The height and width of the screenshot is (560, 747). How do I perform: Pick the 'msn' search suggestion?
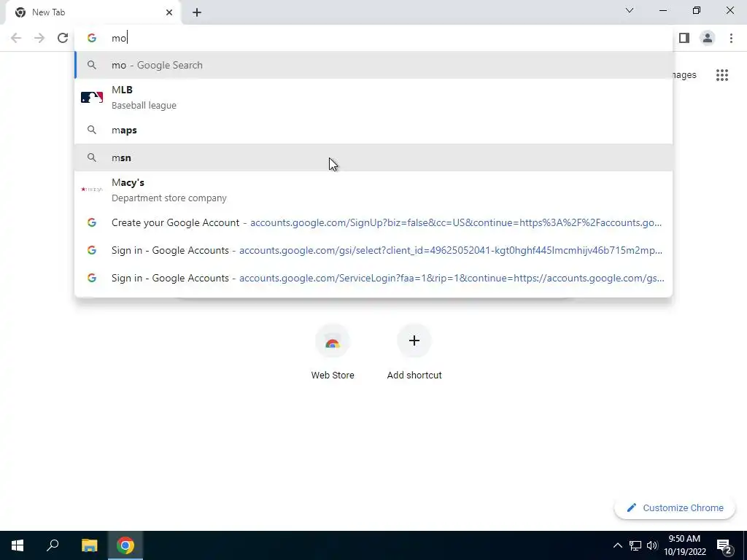(x=373, y=157)
